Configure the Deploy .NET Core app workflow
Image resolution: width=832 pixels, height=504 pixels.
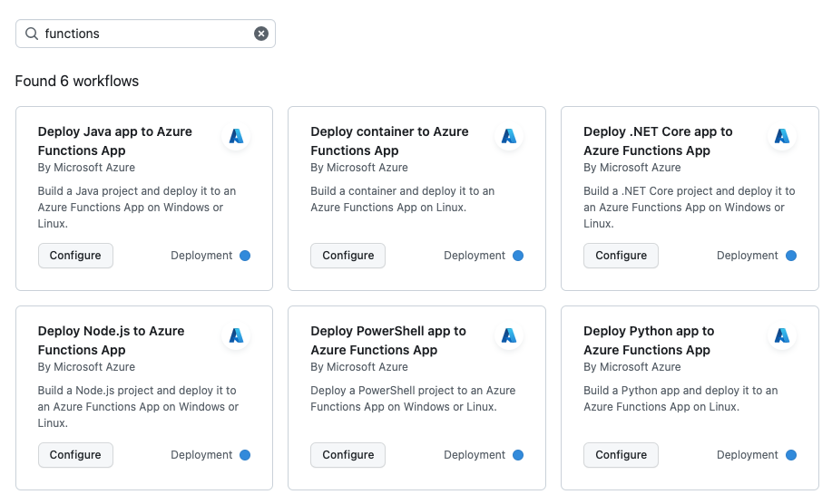pyautogui.click(x=622, y=256)
